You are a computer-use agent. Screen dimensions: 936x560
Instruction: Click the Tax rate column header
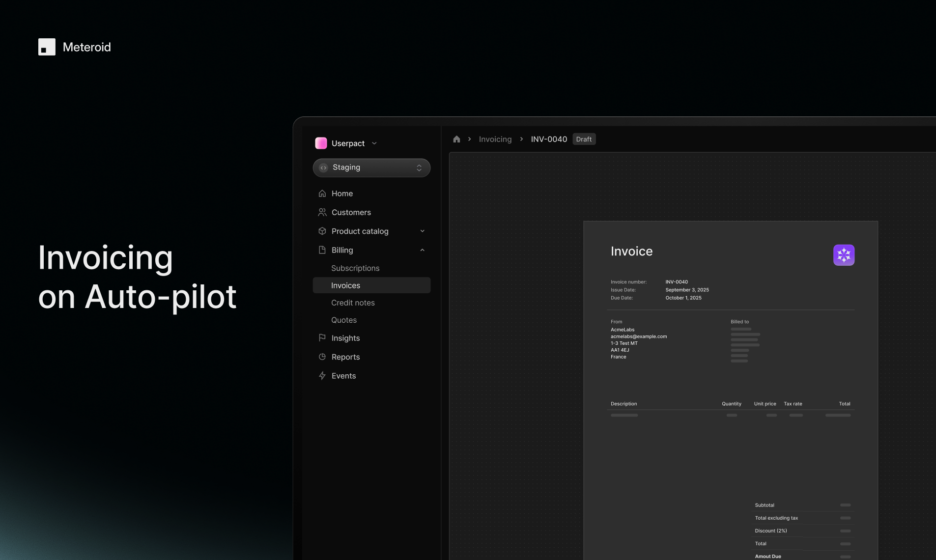(x=793, y=404)
